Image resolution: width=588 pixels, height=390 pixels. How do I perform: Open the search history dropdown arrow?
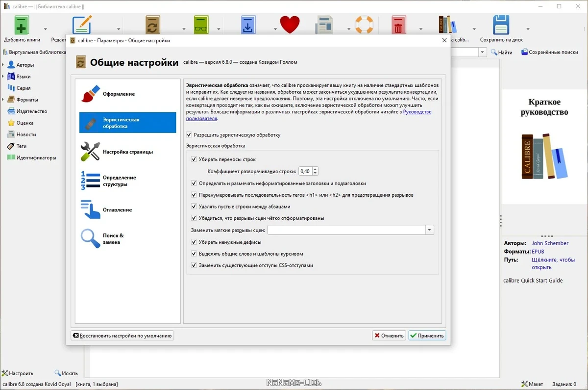482,52
